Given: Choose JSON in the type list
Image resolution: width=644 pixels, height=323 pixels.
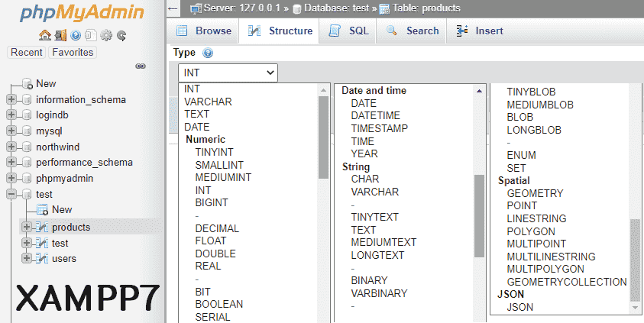Looking at the screenshot, I should point(519,307).
